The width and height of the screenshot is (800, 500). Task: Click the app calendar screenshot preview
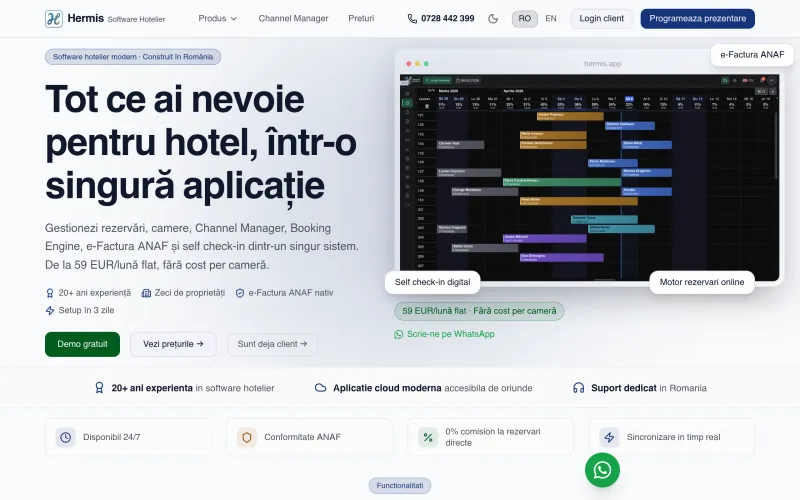pos(589,178)
